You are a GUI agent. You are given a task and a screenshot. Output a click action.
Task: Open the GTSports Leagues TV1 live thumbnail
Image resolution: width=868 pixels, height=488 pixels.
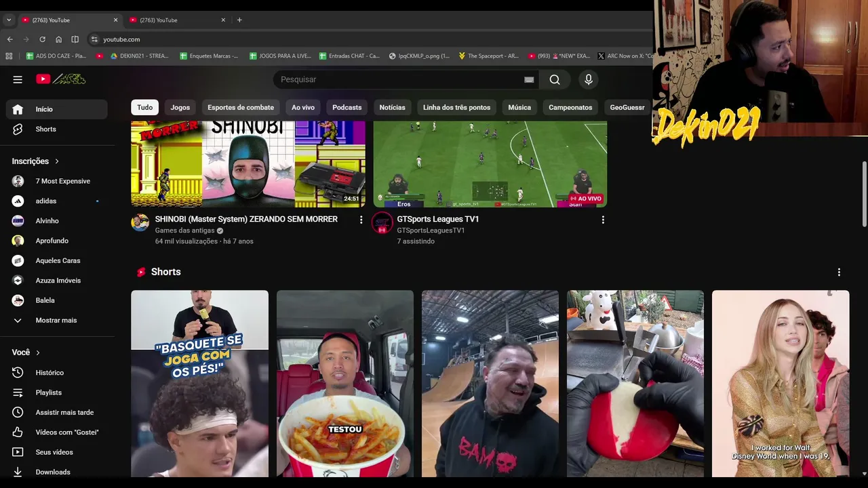click(x=490, y=164)
